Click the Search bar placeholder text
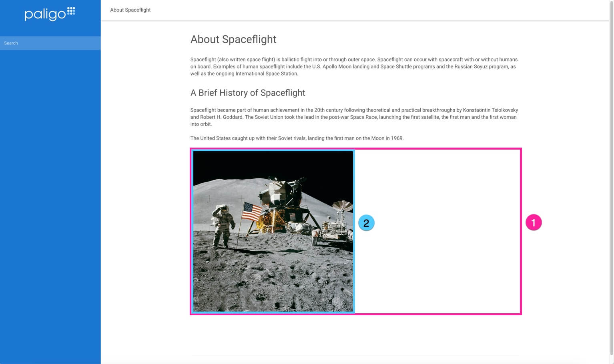614x364 pixels. [x=11, y=43]
